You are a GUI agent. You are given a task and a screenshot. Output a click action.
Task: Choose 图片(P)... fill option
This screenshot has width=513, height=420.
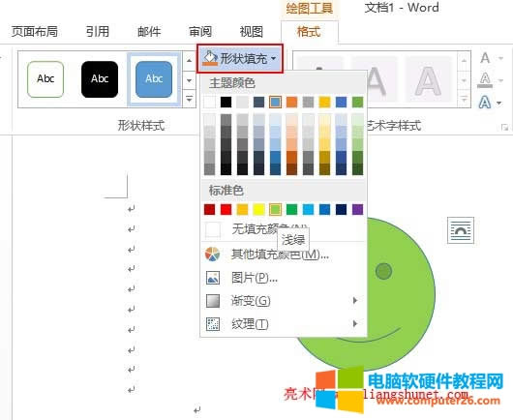(x=284, y=278)
